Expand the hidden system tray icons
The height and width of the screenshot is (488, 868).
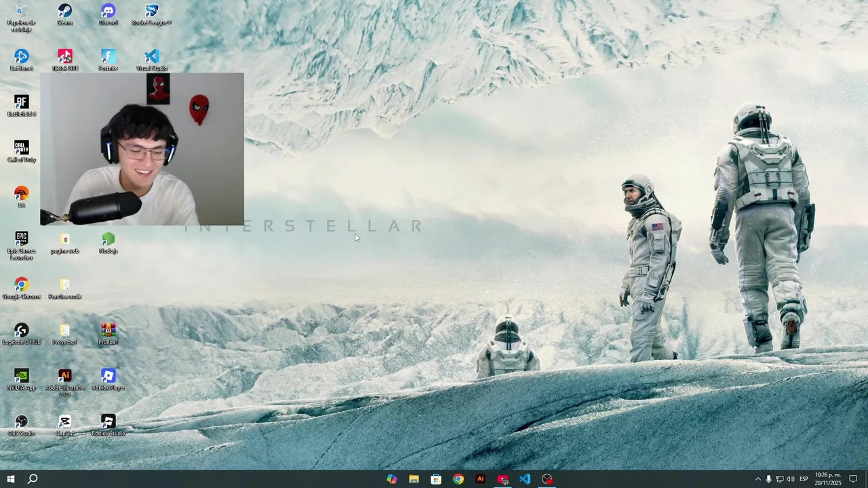pyautogui.click(x=757, y=479)
